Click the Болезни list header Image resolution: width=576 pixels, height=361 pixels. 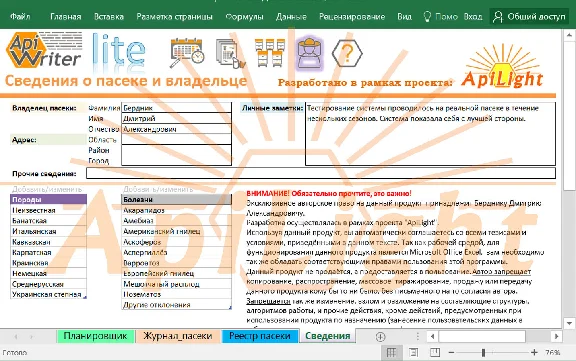click(176, 199)
